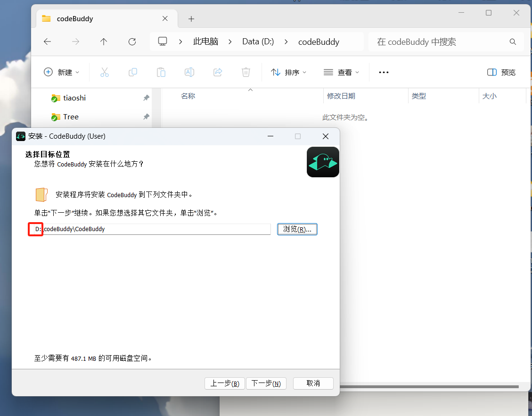The image size is (532, 416).
Task: Expand chevron after monitor icon in address bar
Action: 180,42
